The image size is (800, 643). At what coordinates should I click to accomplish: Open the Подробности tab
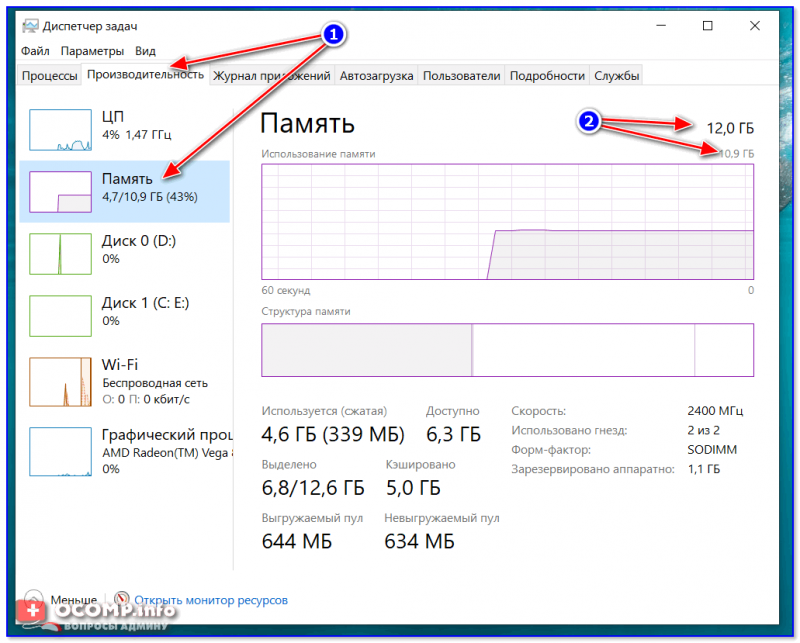tap(547, 76)
